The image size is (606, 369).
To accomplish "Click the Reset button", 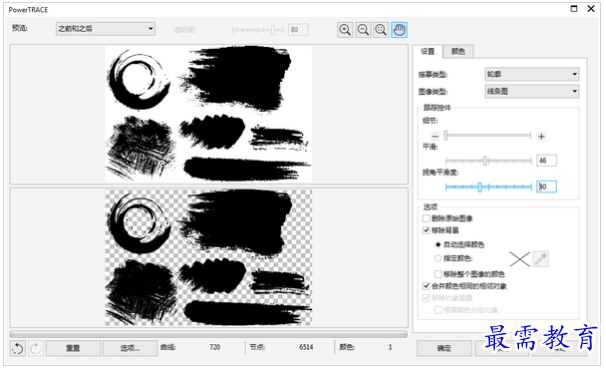I will point(73,348).
